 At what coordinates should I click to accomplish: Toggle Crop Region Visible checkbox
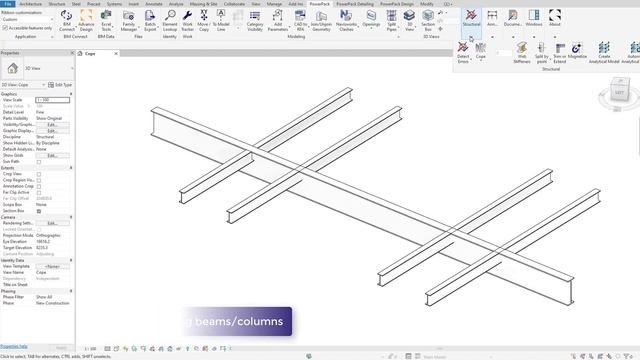pos(39,180)
